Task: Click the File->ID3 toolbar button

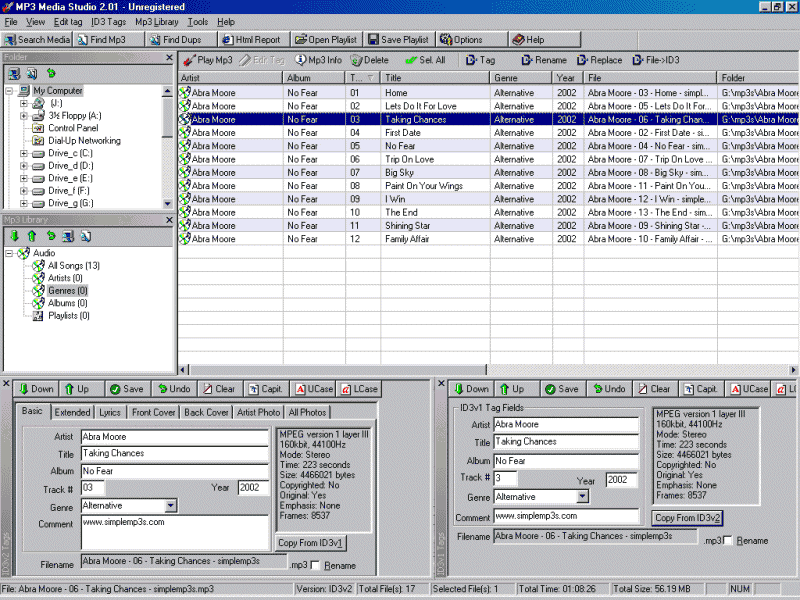Action: (656, 60)
